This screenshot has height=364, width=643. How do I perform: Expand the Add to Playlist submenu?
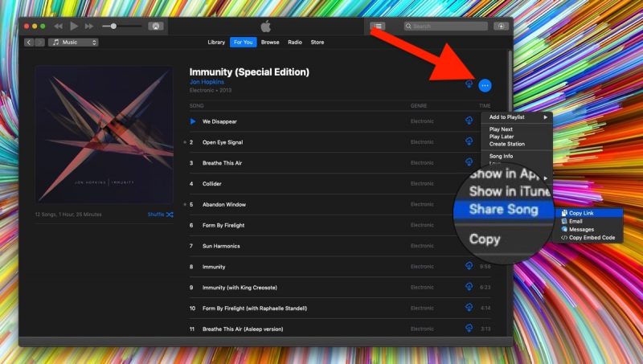click(518, 117)
